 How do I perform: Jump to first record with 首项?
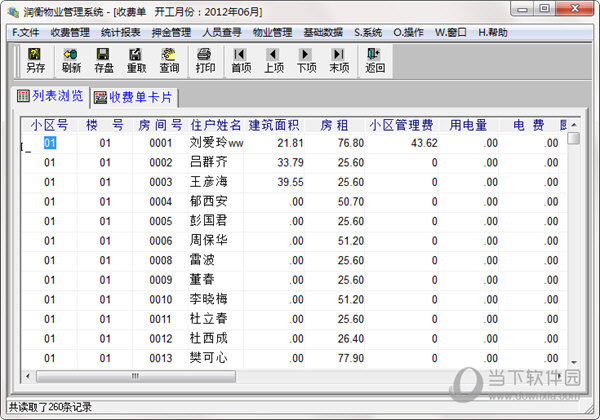[241, 61]
